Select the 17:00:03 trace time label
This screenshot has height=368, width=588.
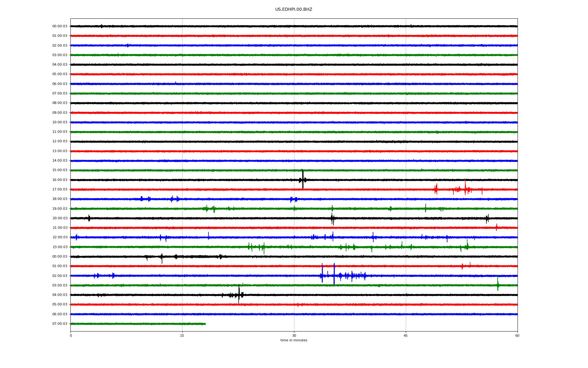click(60, 190)
